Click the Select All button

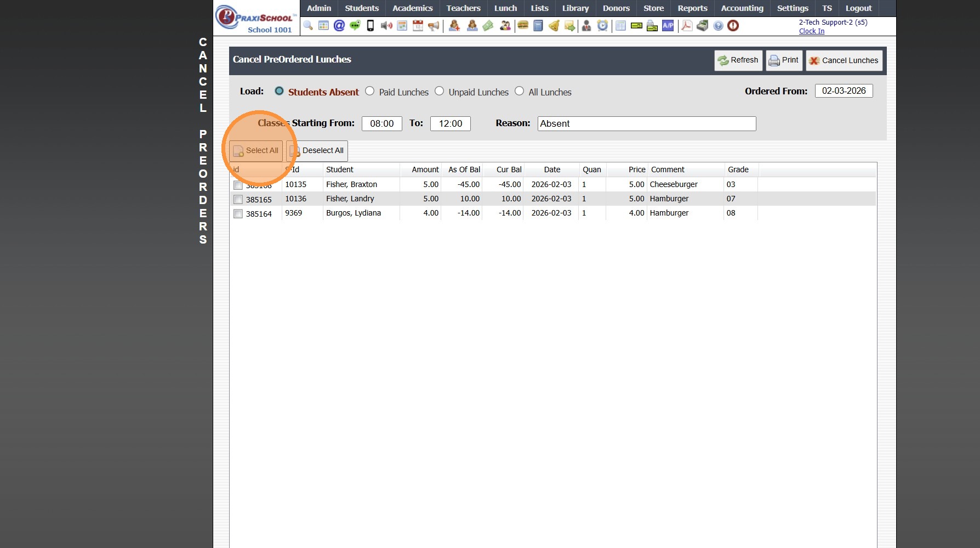click(256, 151)
